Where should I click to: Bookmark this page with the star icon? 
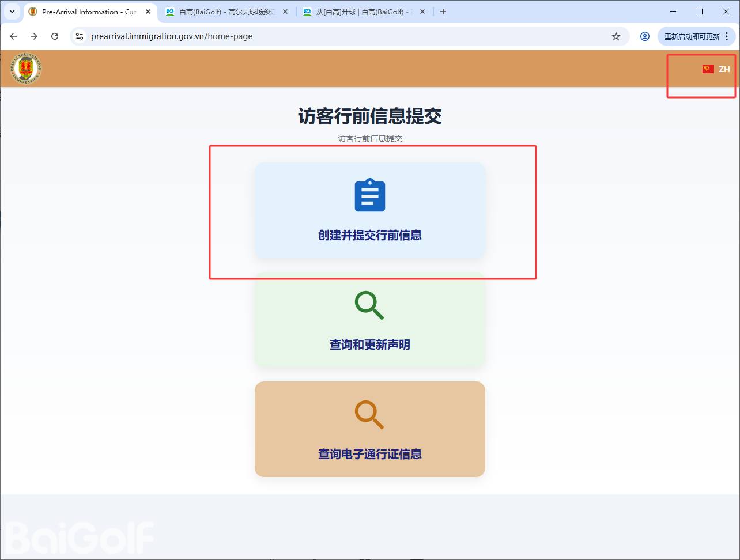tap(616, 36)
